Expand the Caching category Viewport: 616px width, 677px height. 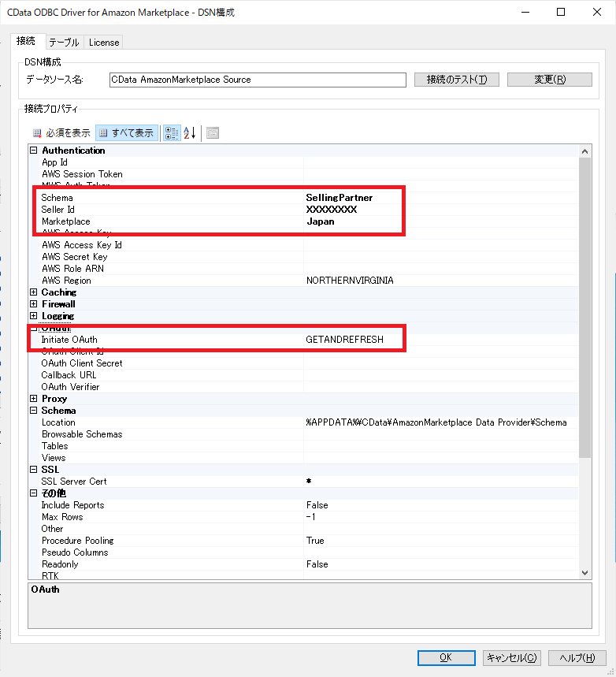[33, 292]
